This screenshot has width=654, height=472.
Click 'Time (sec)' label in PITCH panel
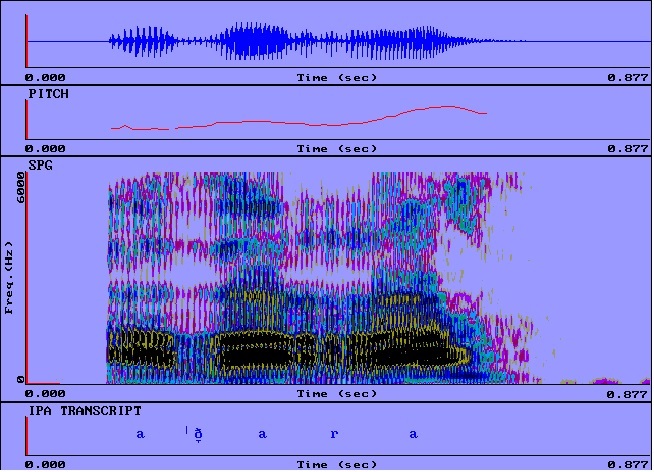(337, 149)
